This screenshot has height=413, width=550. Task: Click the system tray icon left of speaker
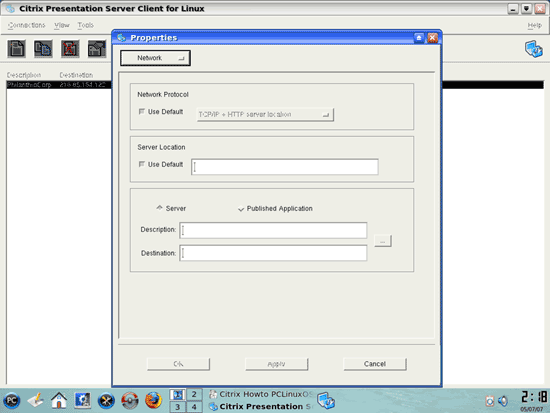pyautogui.click(x=490, y=401)
